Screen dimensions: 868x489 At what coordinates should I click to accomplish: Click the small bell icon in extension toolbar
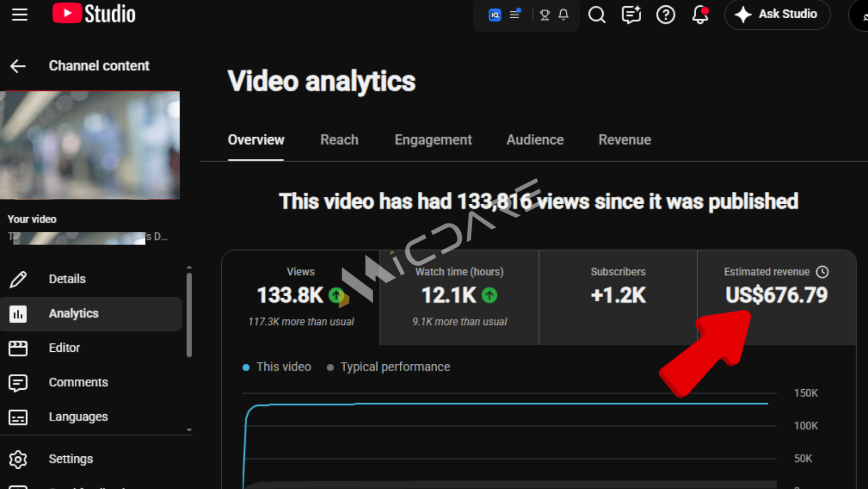coord(563,15)
